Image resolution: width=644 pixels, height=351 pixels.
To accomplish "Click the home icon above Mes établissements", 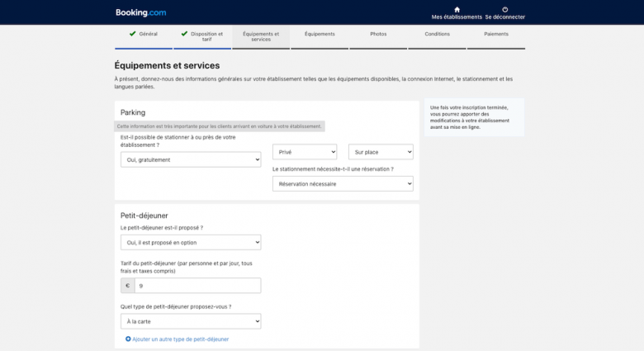I will [x=457, y=9].
